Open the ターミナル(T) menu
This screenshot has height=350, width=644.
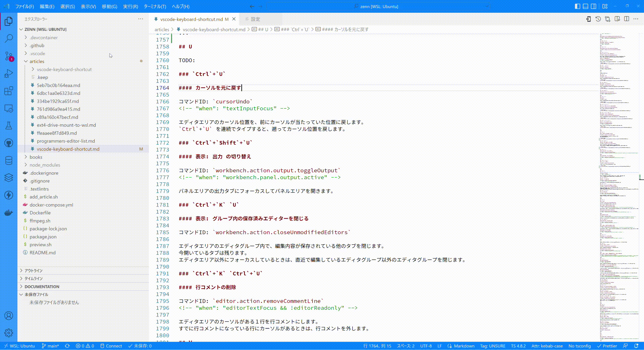click(155, 6)
